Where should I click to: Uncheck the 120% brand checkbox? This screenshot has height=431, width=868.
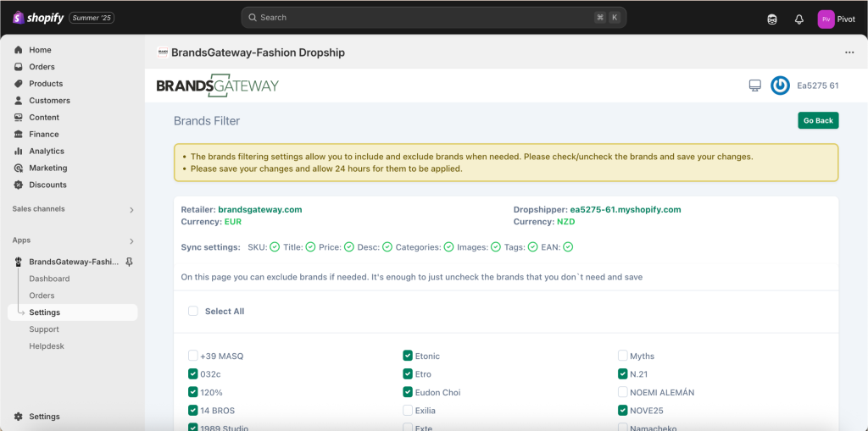(192, 392)
